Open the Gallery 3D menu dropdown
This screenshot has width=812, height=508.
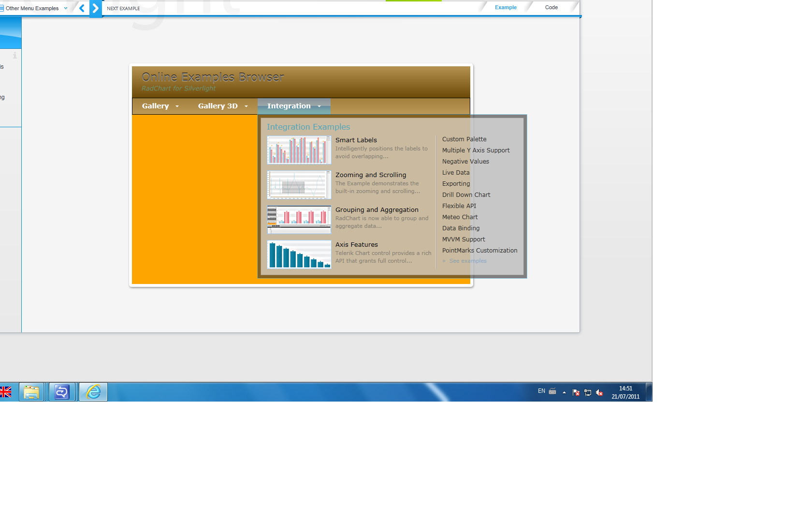point(223,106)
